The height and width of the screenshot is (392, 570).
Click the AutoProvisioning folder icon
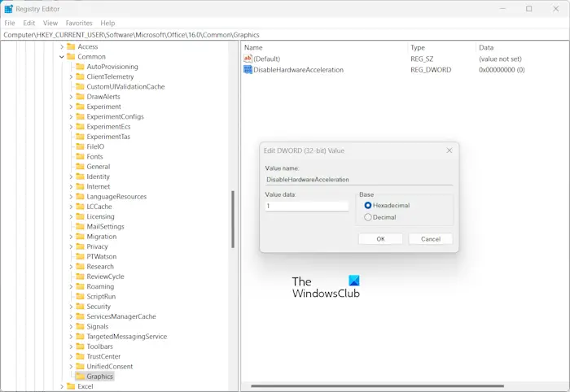[80, 67]
